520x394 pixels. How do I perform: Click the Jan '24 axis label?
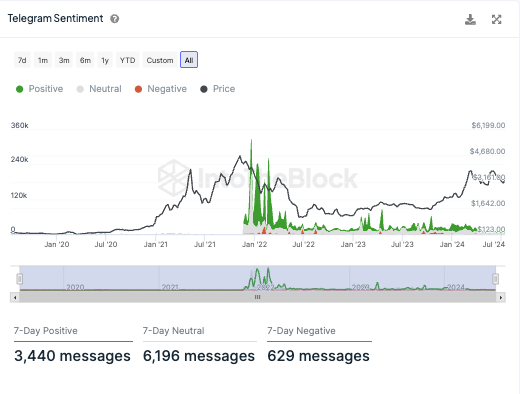[452, 245]
